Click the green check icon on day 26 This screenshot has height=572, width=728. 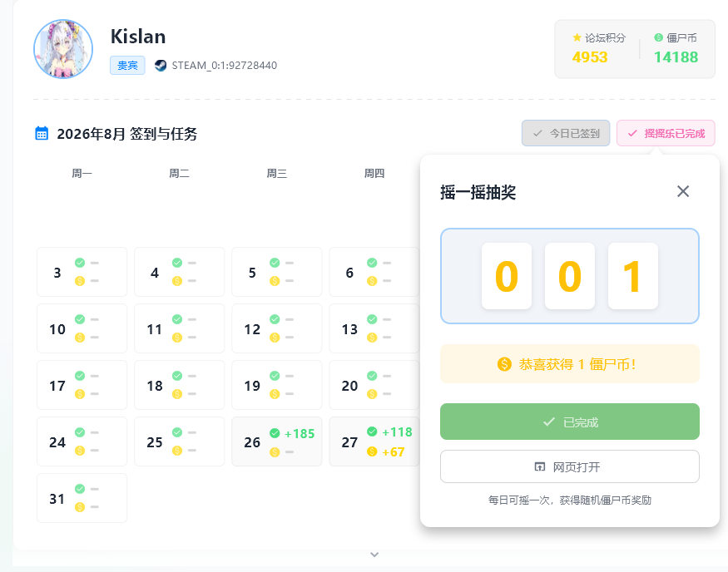point(275,433)
